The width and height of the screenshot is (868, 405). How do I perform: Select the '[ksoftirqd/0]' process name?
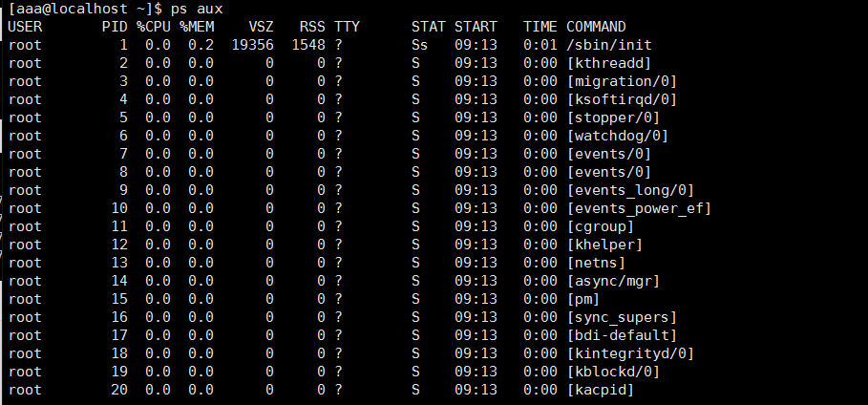coord(622,99)
